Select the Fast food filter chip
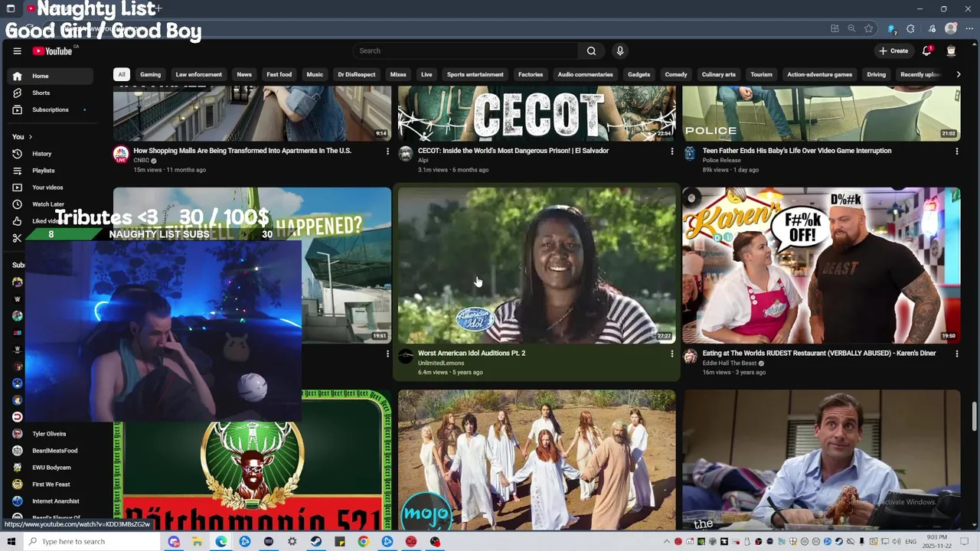This screenshot has height=551, width=980. coord(279,74)
